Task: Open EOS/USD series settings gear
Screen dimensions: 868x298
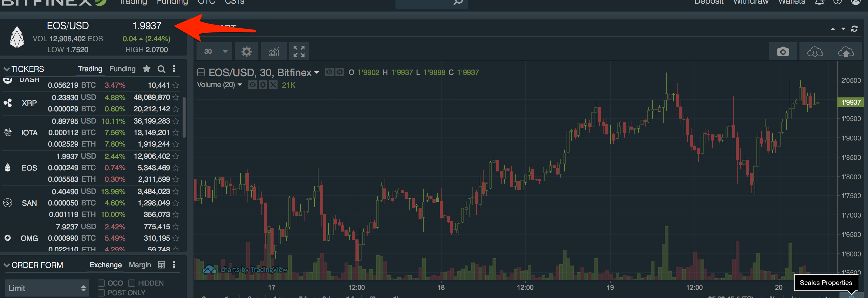Action: point(340,72)
